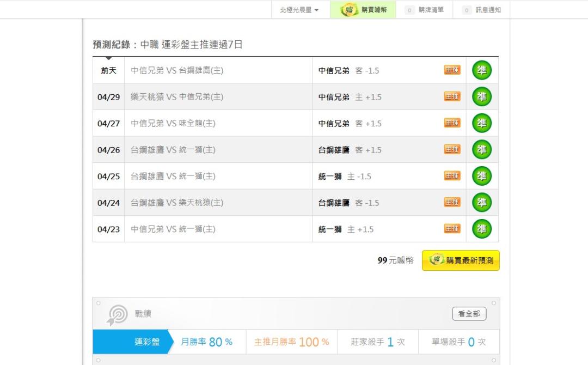Viewport: 588px width, 365px height.
Task: Click the 04/24 date cell
Action: (x=109, y=203)
